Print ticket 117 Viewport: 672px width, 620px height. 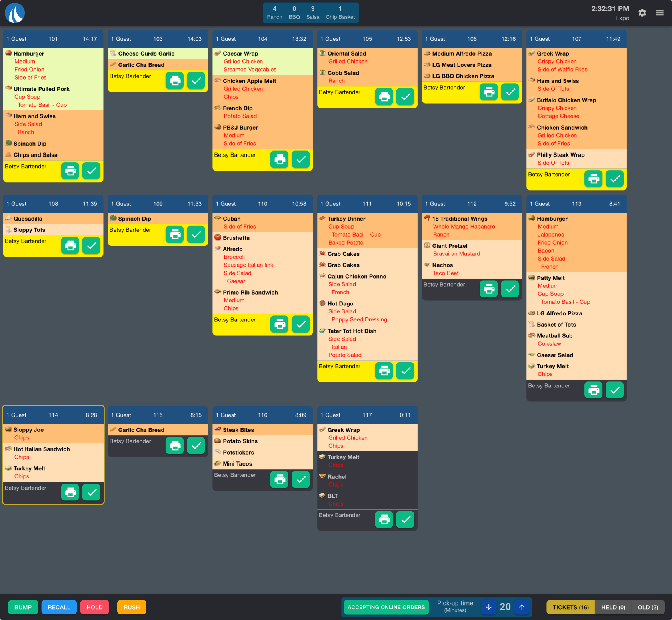pyautogui.click(x=384, y=520)
